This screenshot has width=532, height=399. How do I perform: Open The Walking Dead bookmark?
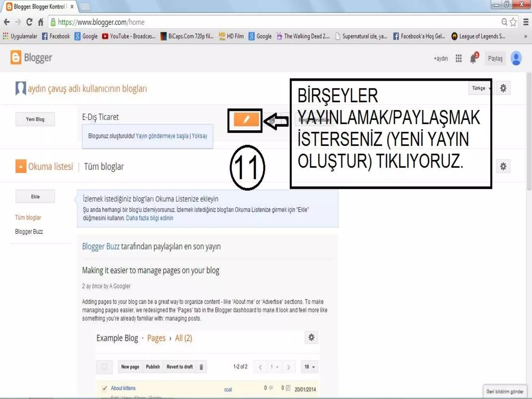(x=303, y=36)
